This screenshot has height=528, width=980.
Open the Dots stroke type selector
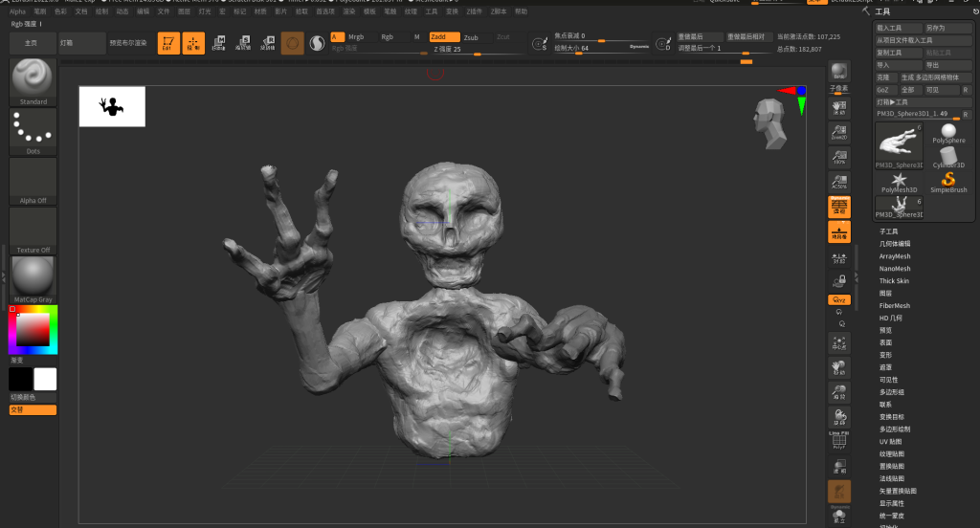pyautogui.click(x=33, y=131)
